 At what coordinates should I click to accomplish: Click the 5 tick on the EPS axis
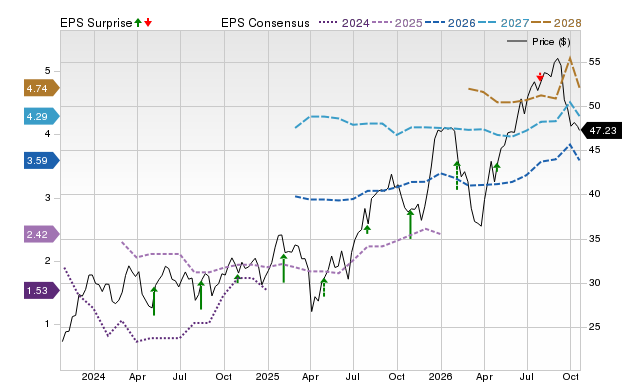point(47,71)
